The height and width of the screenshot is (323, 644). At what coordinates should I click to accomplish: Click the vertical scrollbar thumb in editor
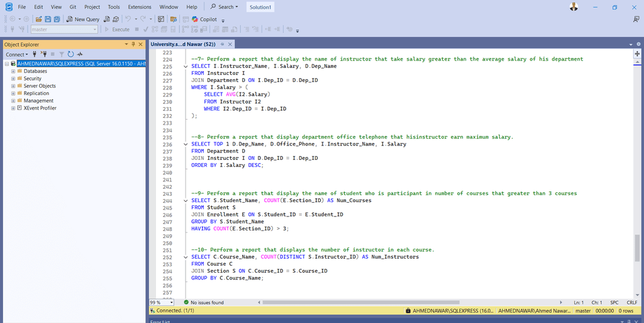click(637, 247)
